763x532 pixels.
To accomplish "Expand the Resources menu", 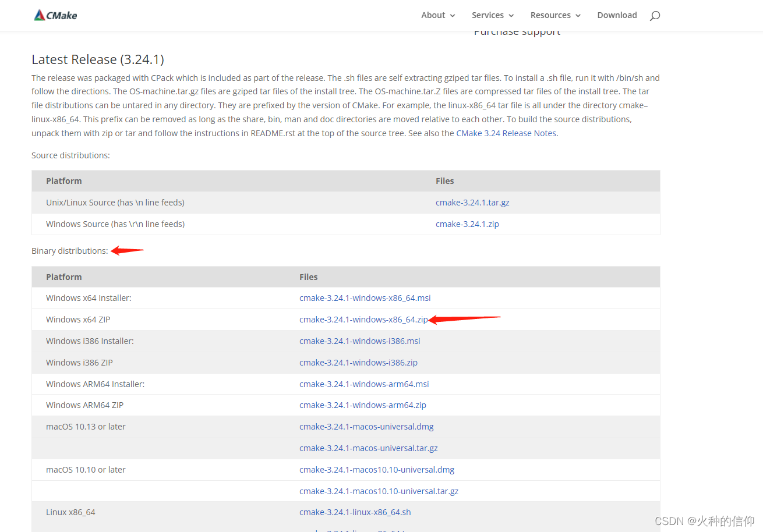I will (556, 15).
